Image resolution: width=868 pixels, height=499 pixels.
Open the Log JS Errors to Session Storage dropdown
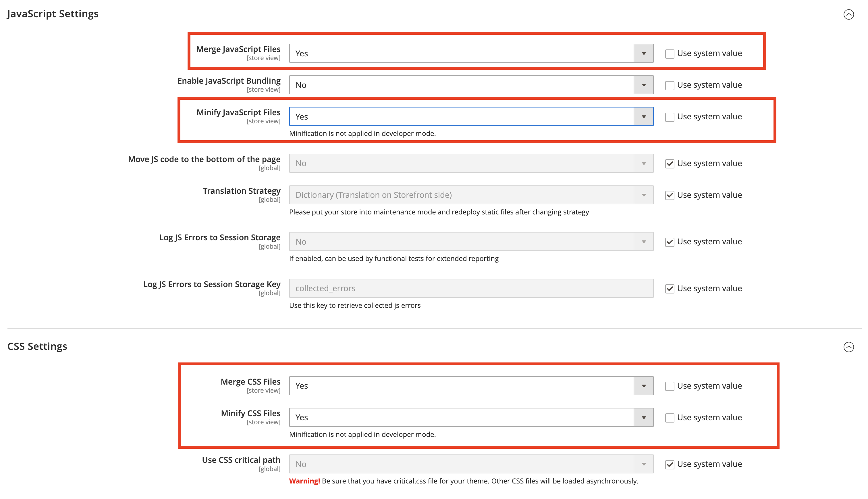[x=644, y=241]
